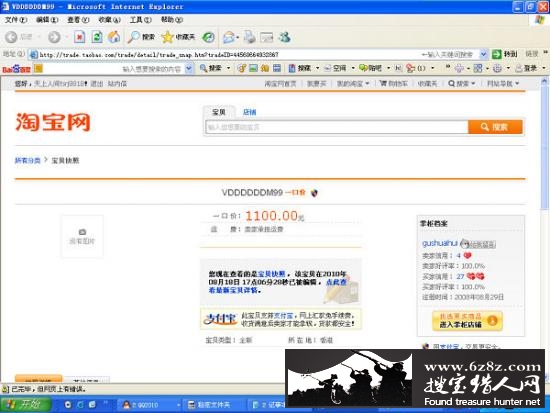The height and width of the screenshot is (413, 550).
Task: Open the 工具 (Tools) menu
Action: pyautogui.click(x=140, y=20)
